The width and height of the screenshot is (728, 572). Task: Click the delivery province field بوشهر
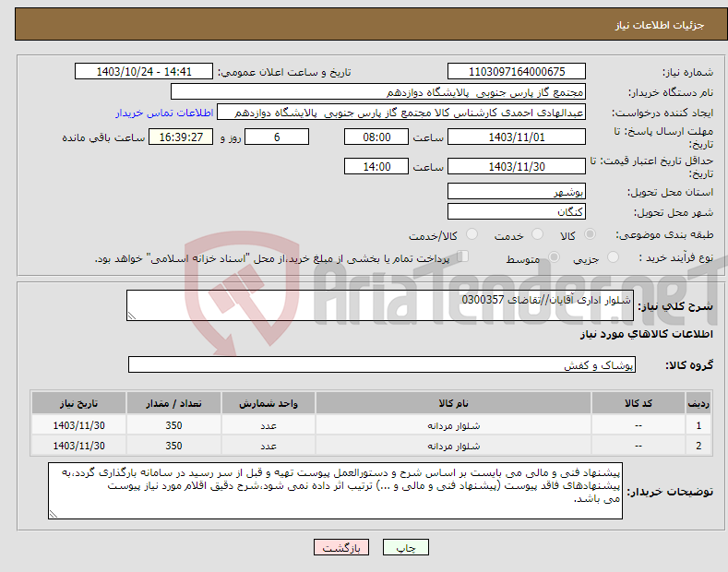517,191
